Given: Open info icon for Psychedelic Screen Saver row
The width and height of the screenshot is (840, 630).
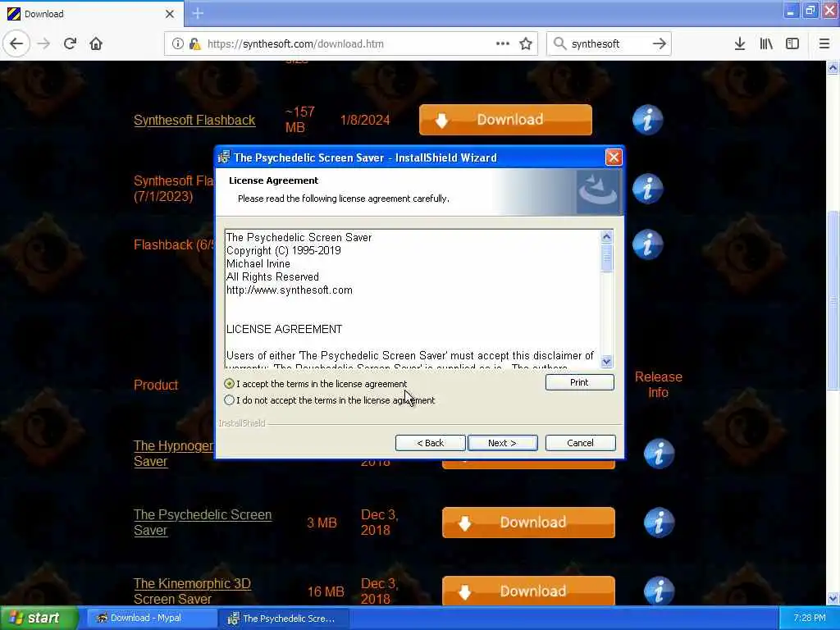Looking at the screenshot, I should click(659, 523).
